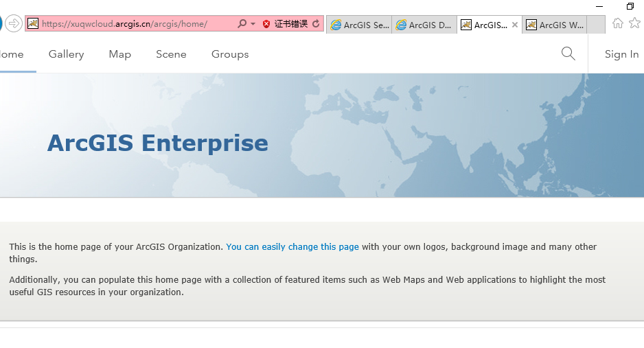Close the active ArcGIS browser tab

515,25
